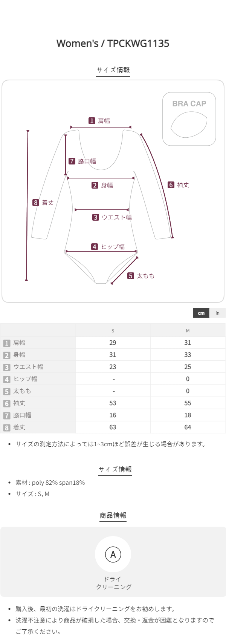Select the S size column header
The width and height of the screenshot is (226, 644).
point(113,330)
